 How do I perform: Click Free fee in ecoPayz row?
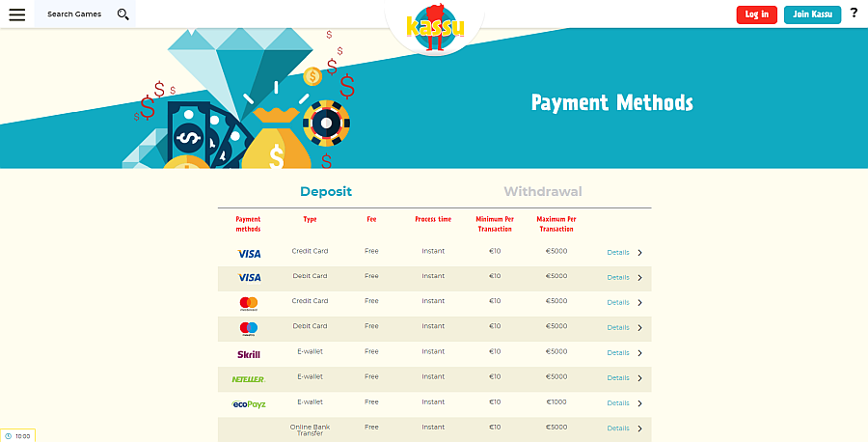[x=371, y=402]
